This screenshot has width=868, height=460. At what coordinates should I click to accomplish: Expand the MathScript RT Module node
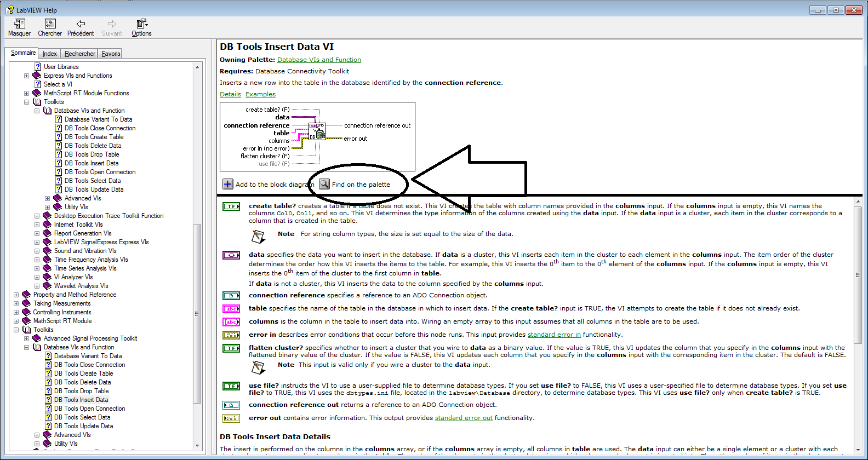click(x=16, y=321)
